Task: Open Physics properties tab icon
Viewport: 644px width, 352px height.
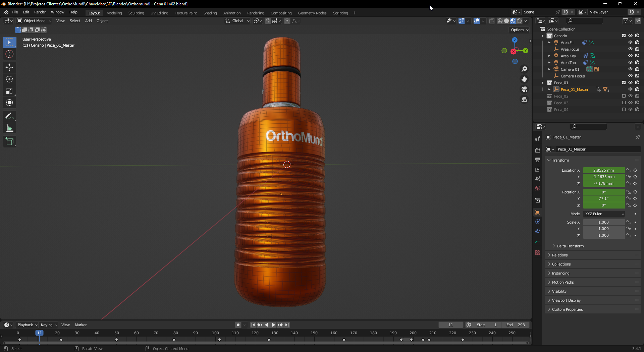Action: click(x=538, y=222)
